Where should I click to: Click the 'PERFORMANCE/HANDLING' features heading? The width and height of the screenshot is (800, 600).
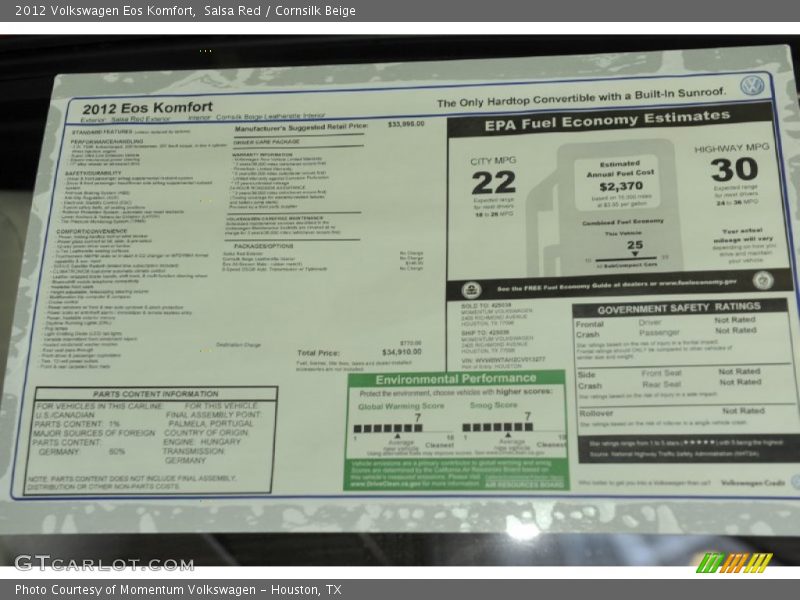coord(107,142)
